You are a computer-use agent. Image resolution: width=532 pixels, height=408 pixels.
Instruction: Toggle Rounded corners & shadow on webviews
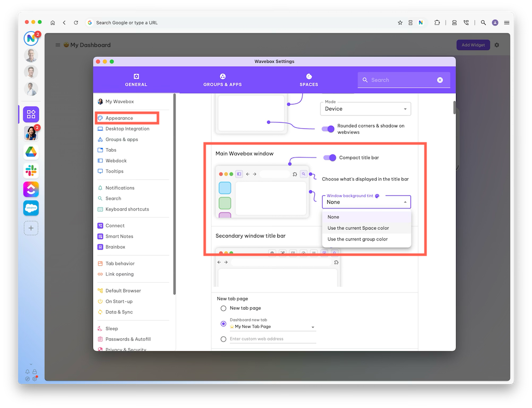[328, 129]
